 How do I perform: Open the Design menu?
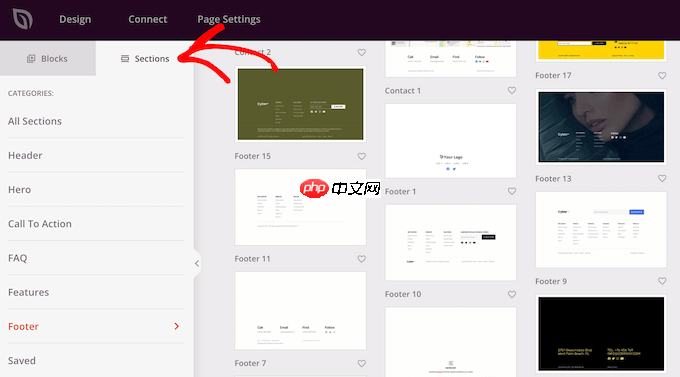pyautogui.click(x=75, y=19)
